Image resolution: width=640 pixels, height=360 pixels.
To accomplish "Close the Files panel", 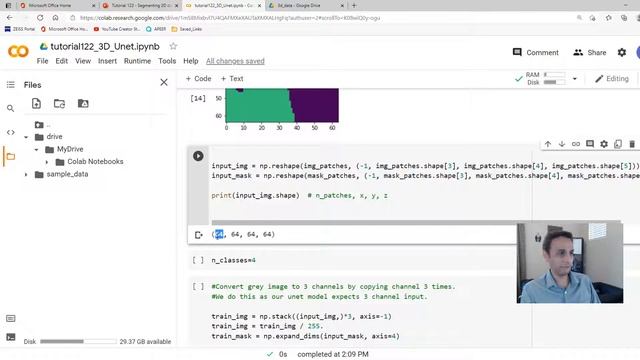I will [x=164, y=82].
